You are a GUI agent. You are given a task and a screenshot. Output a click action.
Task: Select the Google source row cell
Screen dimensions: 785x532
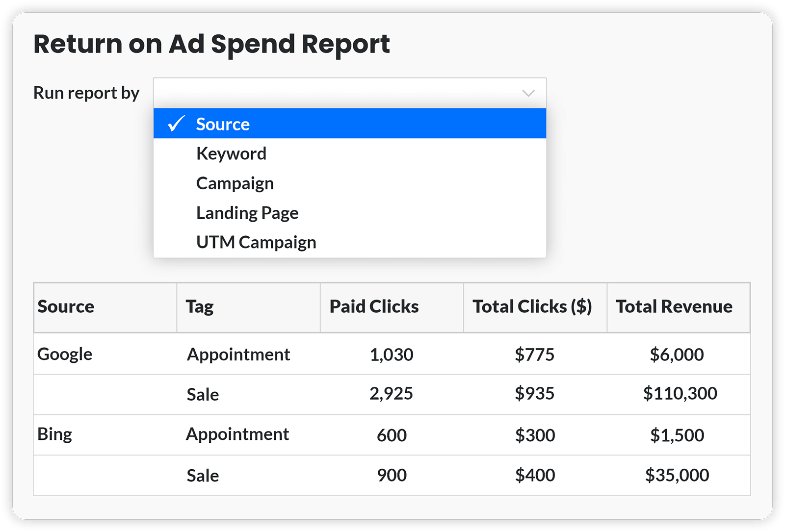[65, 354]
